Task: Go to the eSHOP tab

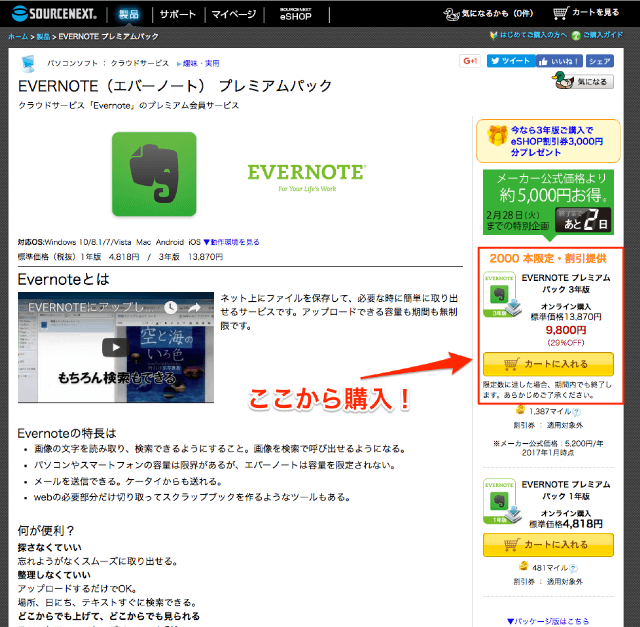Action: tap(296, 14)
